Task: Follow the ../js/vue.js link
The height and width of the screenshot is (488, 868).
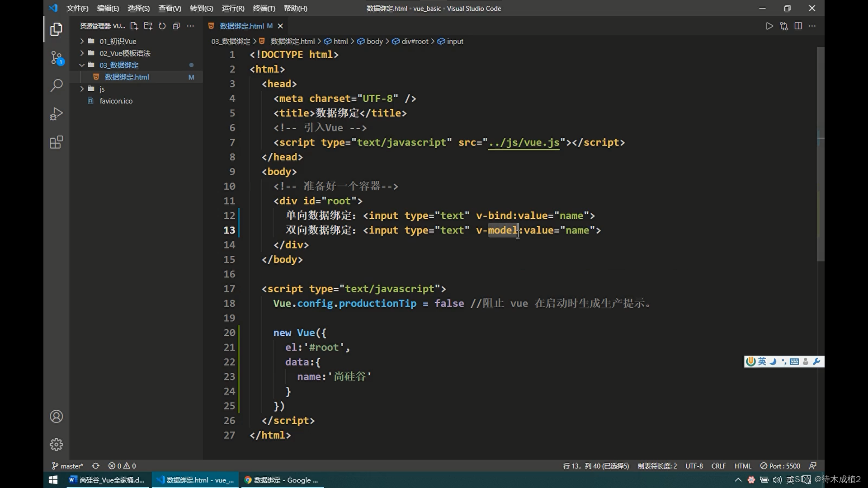Action: (x=524, y=143)
